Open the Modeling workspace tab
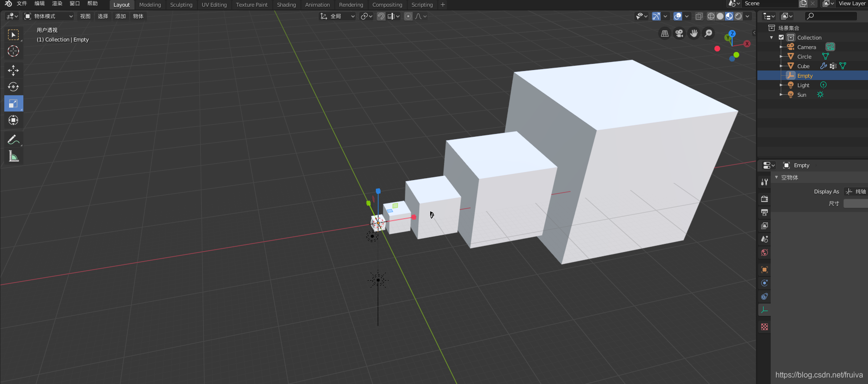 click(150, 5)
